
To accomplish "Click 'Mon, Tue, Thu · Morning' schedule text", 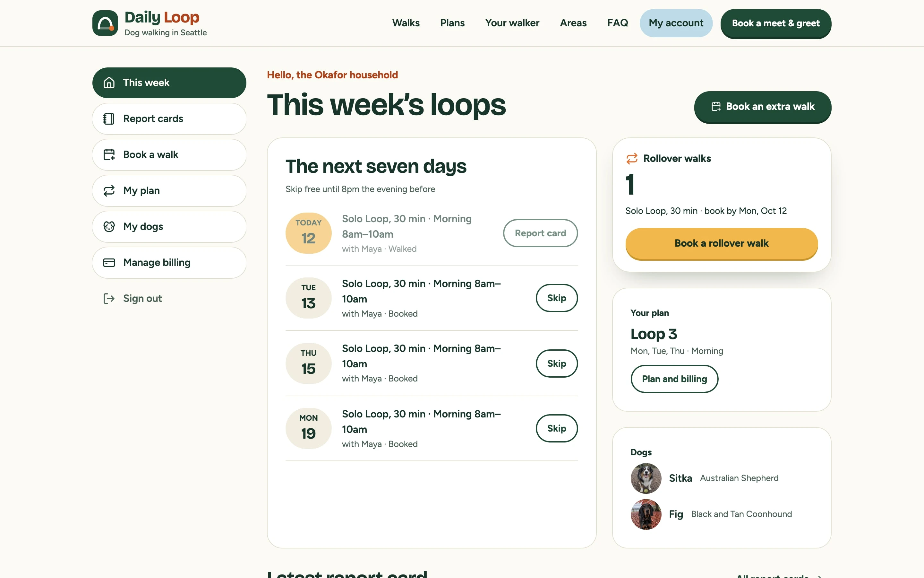I will tap(677, 351).
